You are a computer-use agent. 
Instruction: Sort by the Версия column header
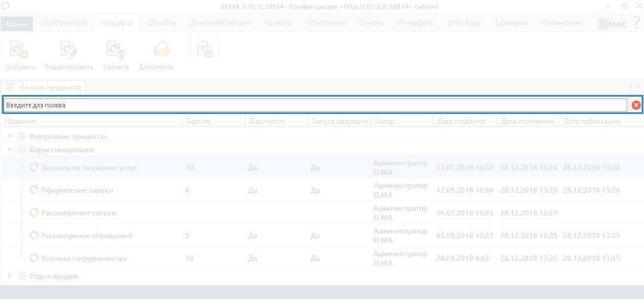214,121
